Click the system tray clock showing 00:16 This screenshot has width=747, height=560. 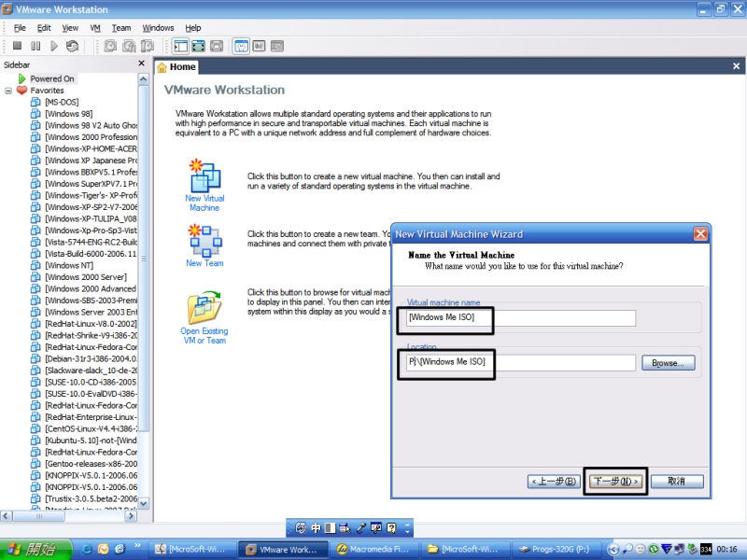(x=727, y=549)
